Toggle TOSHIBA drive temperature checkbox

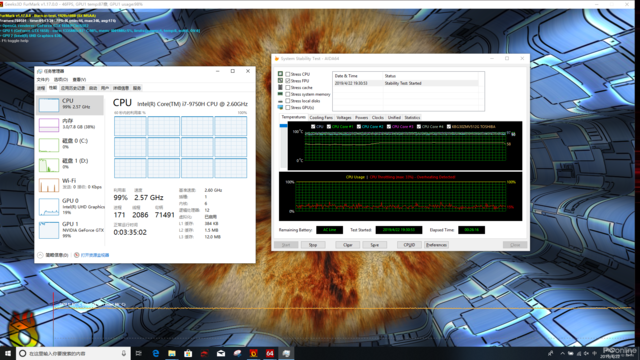click(449, 127)
